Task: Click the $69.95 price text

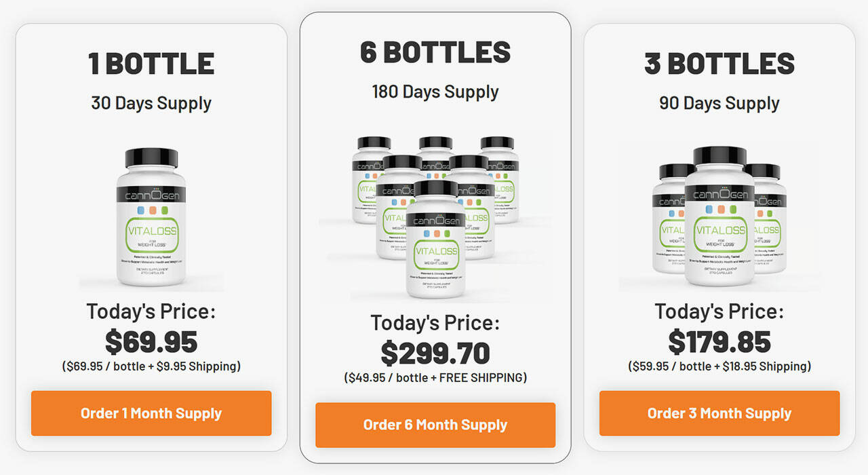Action: pyautogui.click(x=151, y=342)
